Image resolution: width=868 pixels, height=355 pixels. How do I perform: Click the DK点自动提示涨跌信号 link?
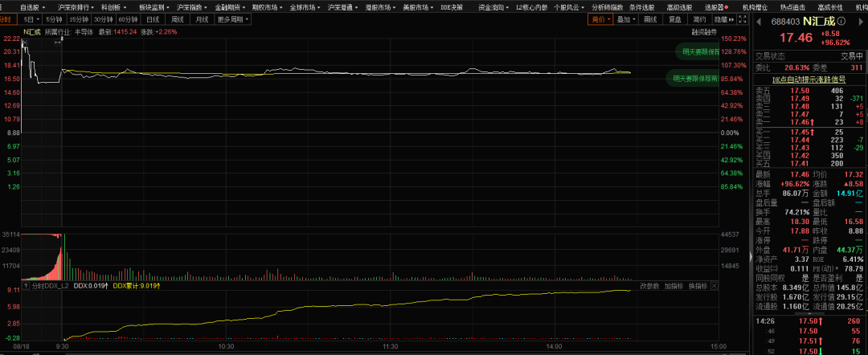810,80
